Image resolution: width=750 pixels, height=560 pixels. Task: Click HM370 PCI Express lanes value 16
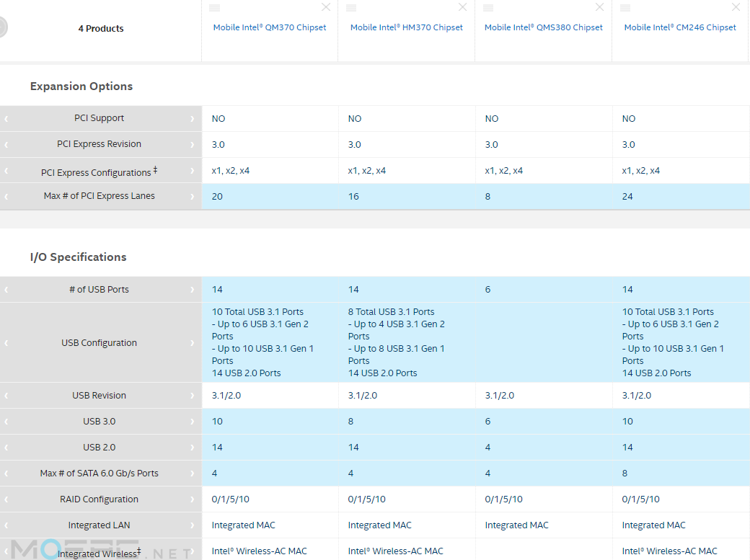point(353,197)
